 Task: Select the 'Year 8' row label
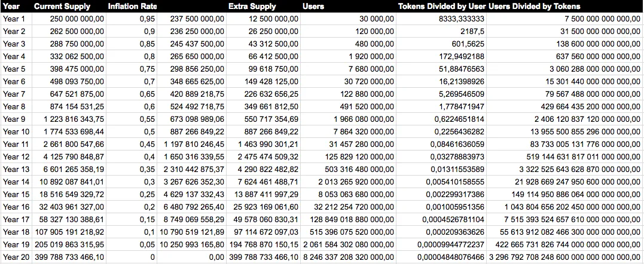click(x=16, y=106)
